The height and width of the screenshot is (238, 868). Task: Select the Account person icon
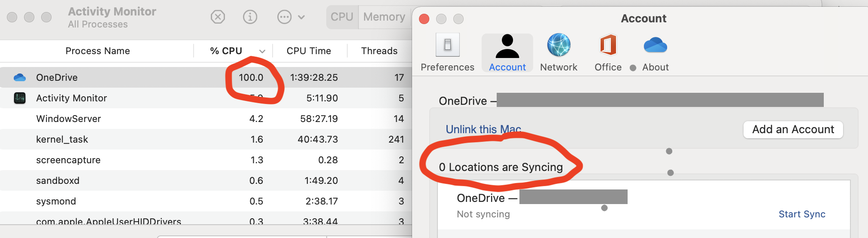pyautogui.click(x=507, y=46)
